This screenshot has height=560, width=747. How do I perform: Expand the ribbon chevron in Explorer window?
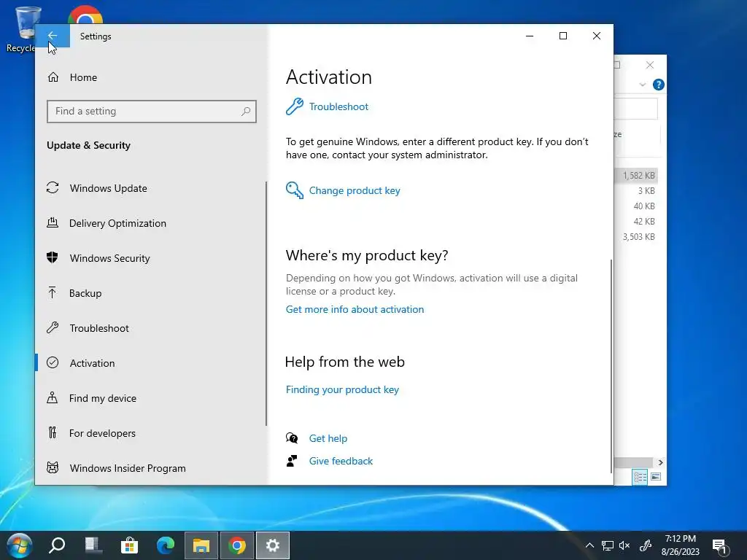pyautogui.click(x=642, y=85)
